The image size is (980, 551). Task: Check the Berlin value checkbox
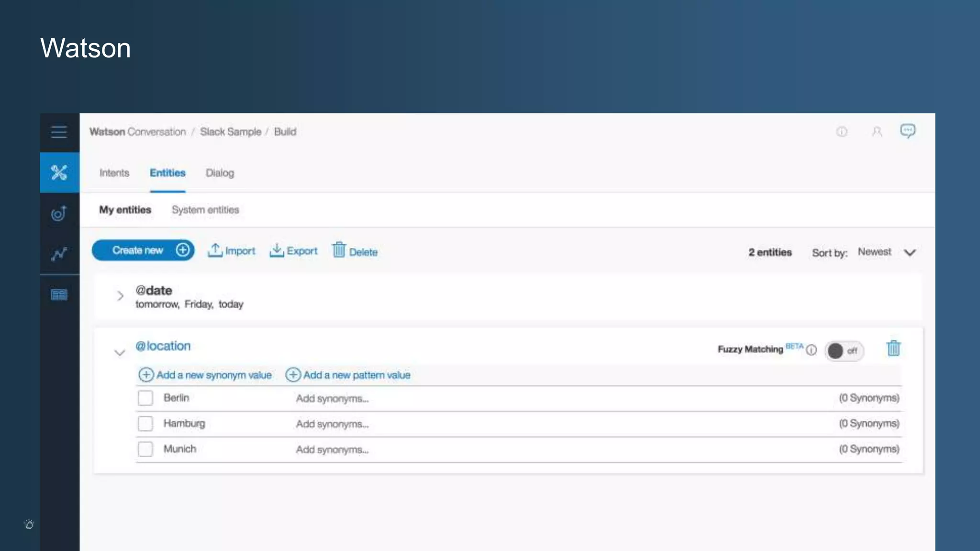click(145, 398)
